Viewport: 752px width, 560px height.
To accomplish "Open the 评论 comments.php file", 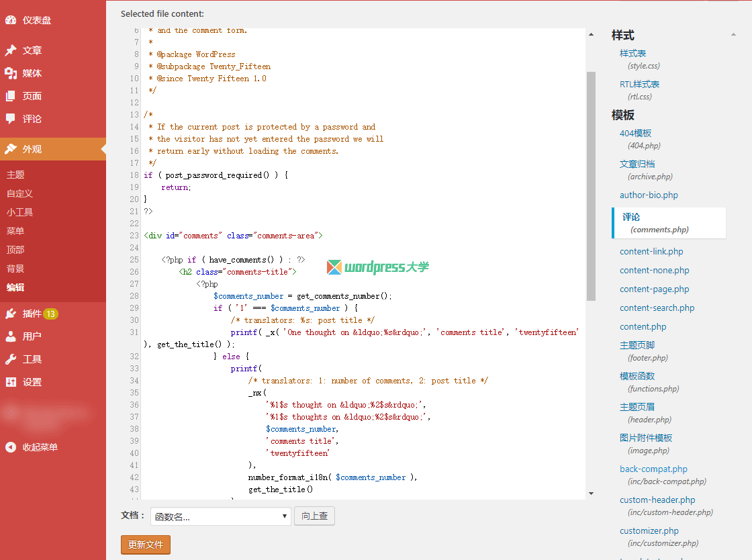I will (669, 223).
